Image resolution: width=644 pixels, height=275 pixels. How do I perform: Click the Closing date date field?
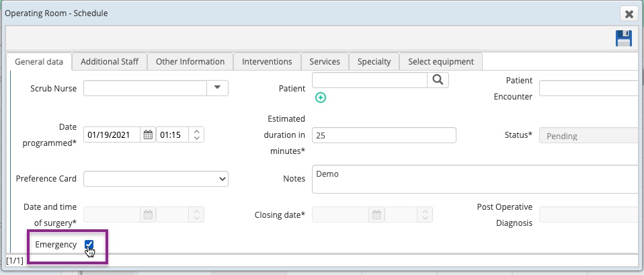pos(340,214)
